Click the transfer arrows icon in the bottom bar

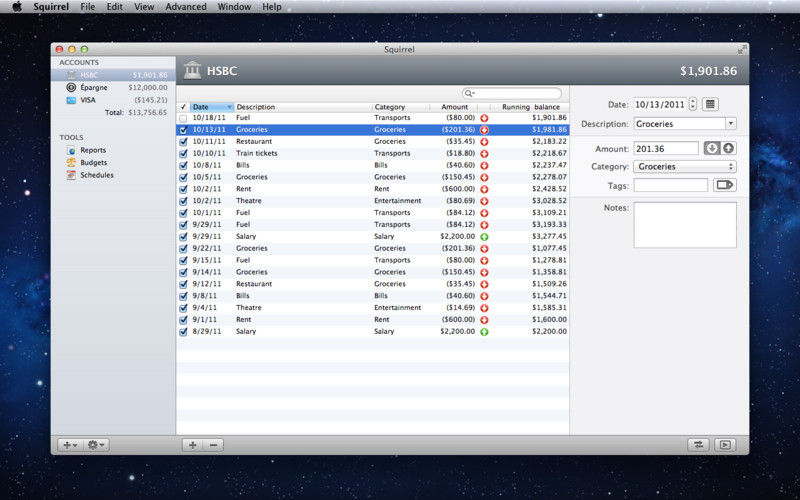[x=698, y=445]
